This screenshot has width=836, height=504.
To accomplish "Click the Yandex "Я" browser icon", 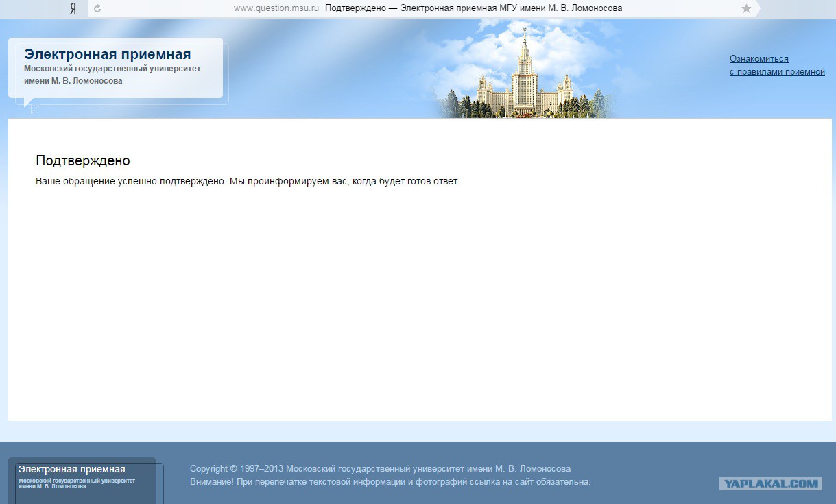I will [x=72, y=8].
